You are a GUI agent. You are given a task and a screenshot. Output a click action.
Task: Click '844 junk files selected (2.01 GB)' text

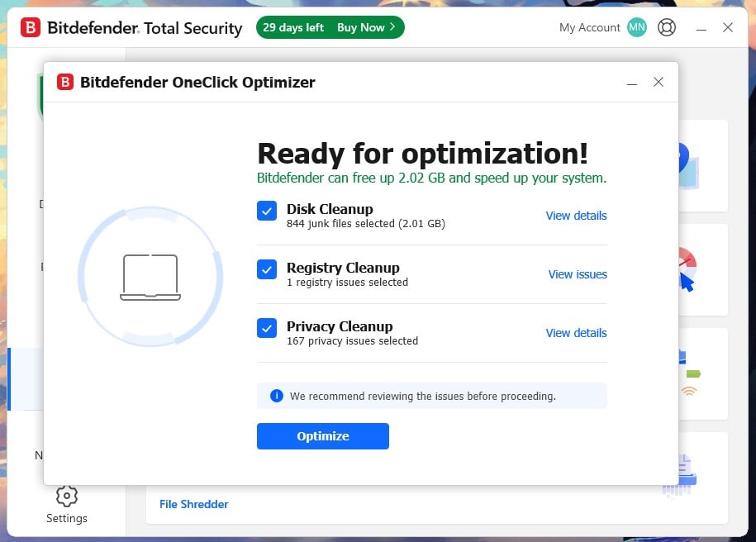pos(365,224)
